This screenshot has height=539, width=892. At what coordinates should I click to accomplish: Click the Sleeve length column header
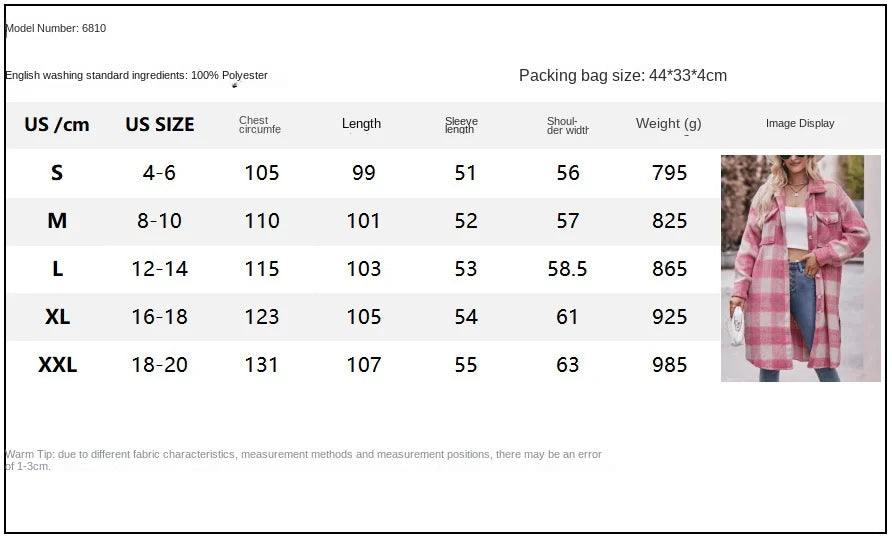(461, 125)
